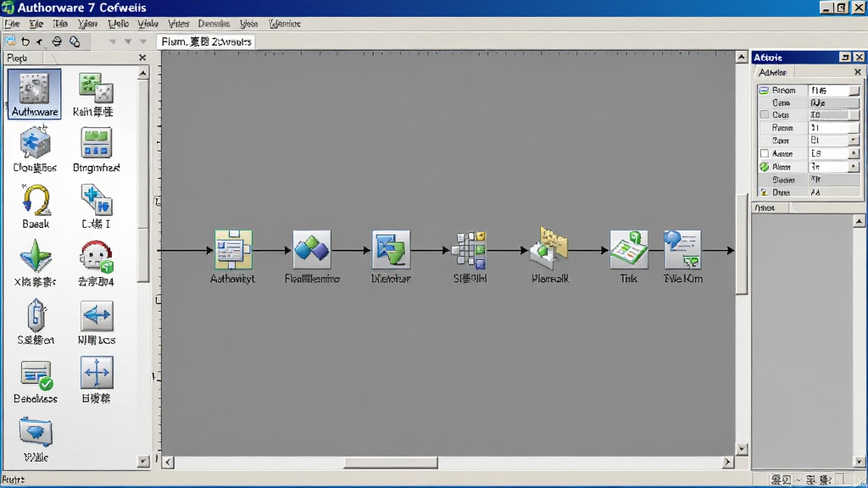868x488 pixels.
Task: Select the blue bottle palette icon
Action: tap(36, 315)
